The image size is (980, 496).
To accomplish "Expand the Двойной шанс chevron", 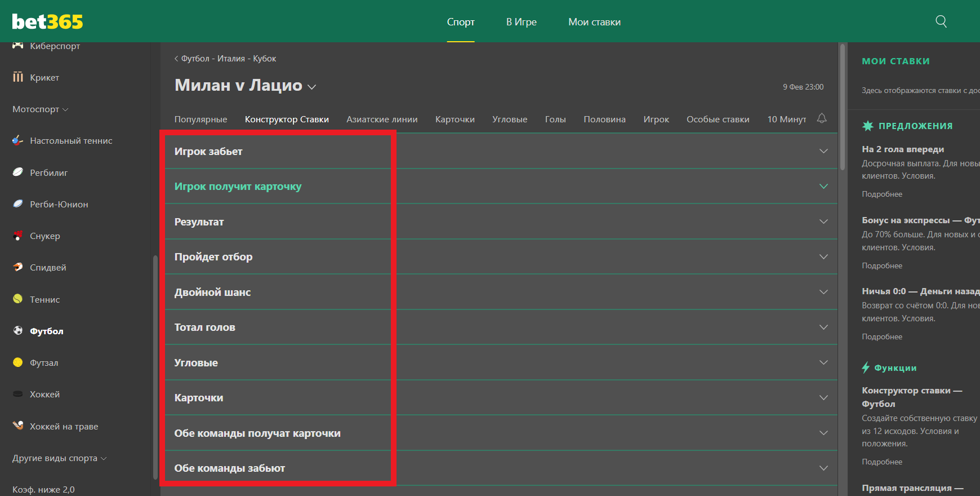I will [823, 292].
